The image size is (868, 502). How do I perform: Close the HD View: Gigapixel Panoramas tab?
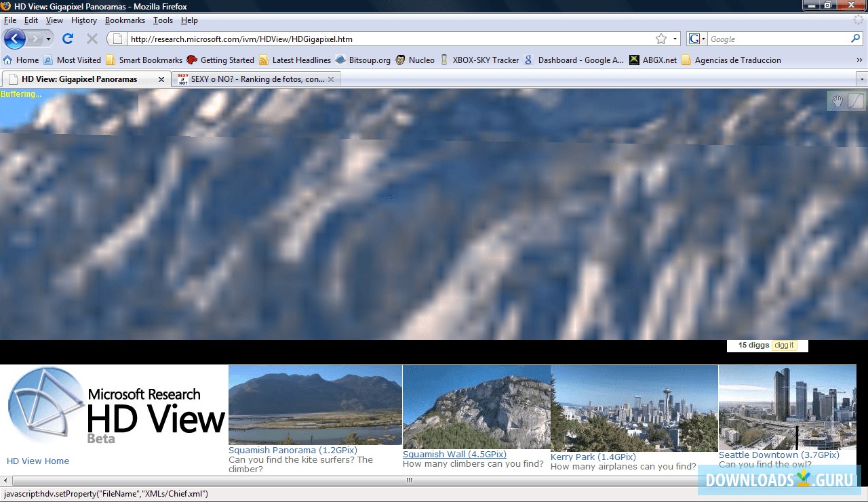click(x=161, y=79)
